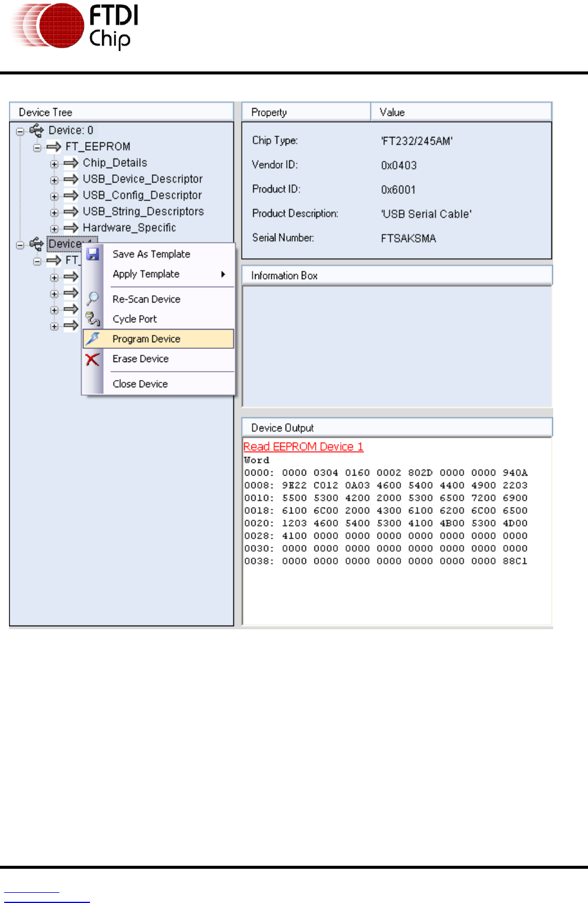This screenshot has width=588, height=903.
Task: Click the Re-Scan Device magnifier icon
Action: (x=93, y=298)
